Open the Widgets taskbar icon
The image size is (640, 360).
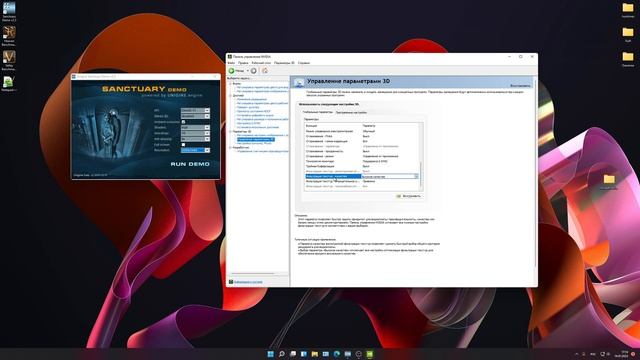tap(304, 354)
